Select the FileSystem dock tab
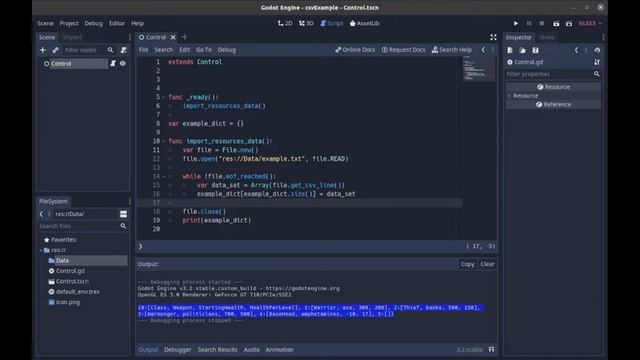This screenshot has height=360, width=640. click(x=53, y=201)
